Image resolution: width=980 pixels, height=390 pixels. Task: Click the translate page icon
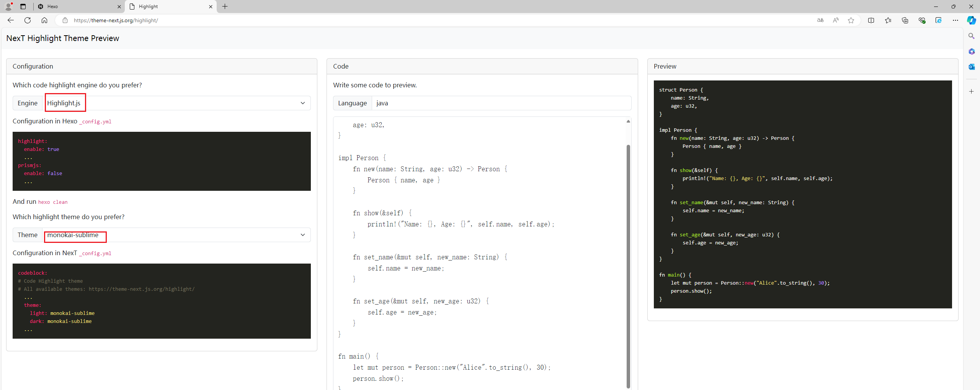820,20
